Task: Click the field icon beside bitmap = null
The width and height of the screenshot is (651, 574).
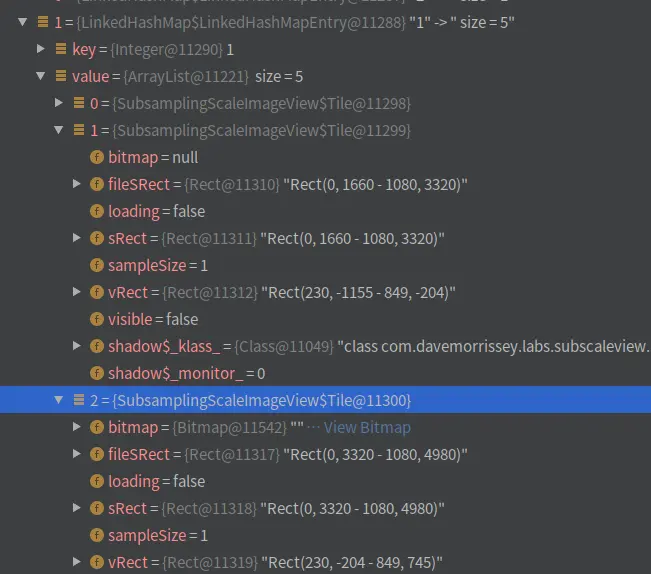Action: 97,158
